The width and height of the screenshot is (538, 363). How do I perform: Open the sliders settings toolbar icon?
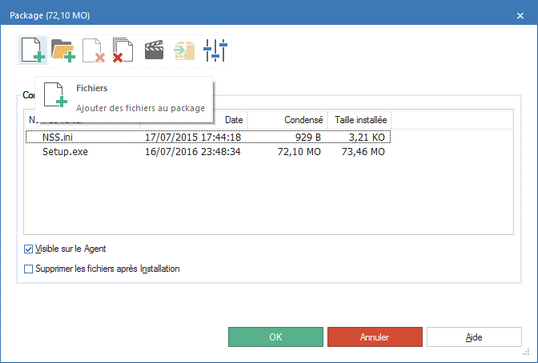(x=215, y=50)
